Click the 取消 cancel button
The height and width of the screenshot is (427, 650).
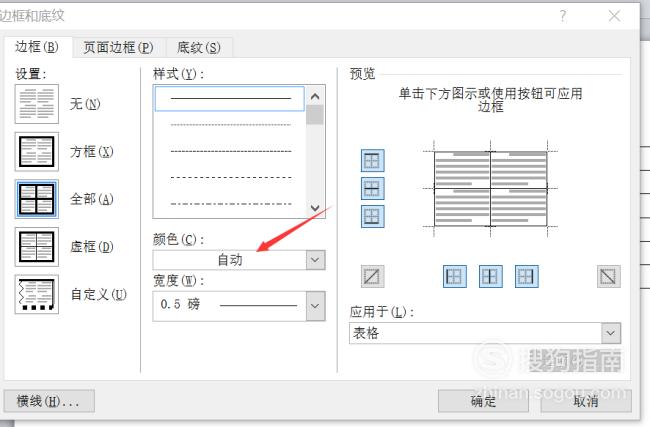[586, 401]
